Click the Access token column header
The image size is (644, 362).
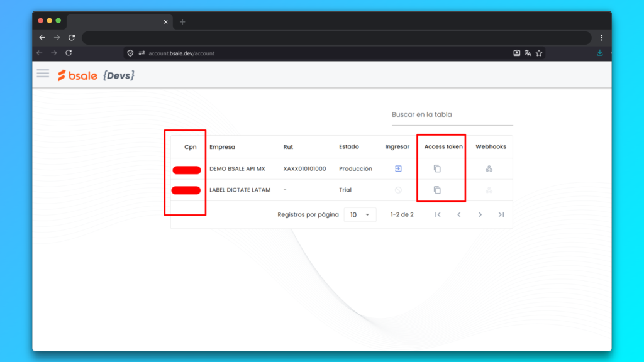pyautogui.click(x=443, y=146)
